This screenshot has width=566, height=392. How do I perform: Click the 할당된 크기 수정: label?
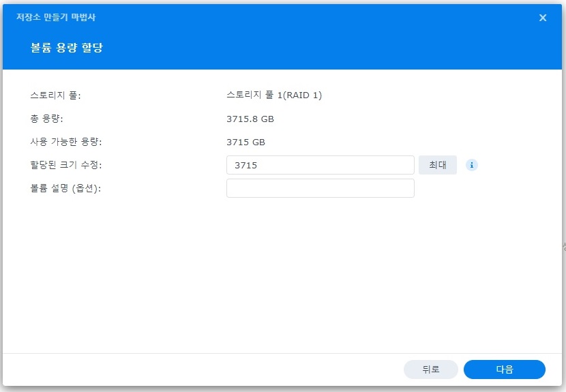point(66,164)
